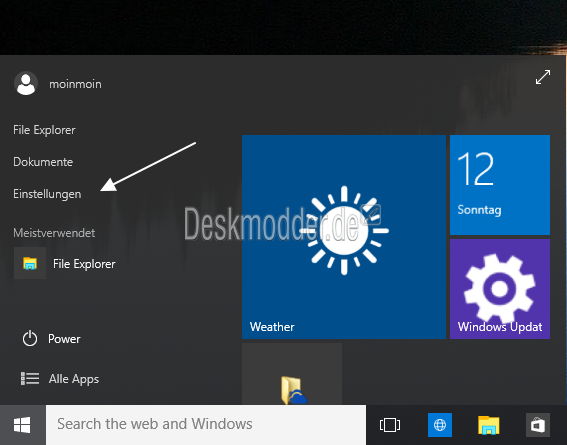This screenshot has width=567, height=445.
Task: Expand Start menu to full screen
Action: click(x=543, y=77)
